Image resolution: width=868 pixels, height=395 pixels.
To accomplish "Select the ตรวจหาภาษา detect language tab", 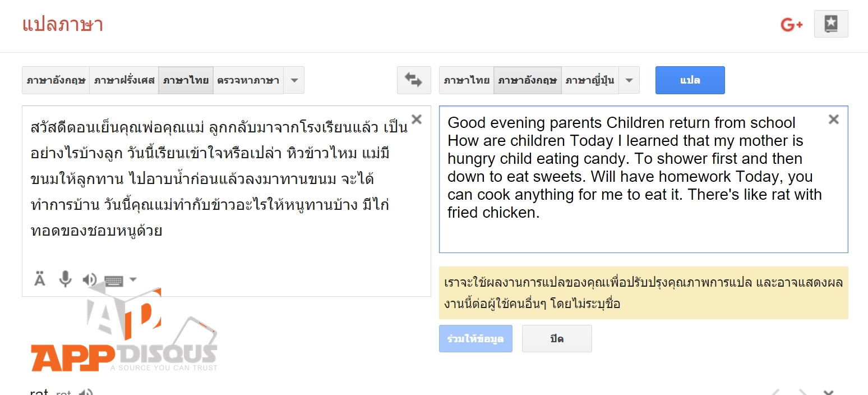I will pos(248,80).
